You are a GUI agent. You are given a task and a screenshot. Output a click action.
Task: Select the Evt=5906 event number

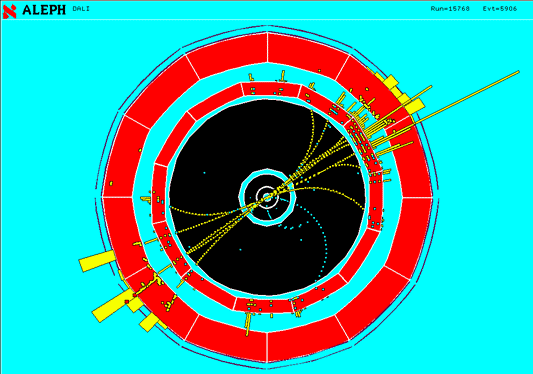click(x=500, y=9)
